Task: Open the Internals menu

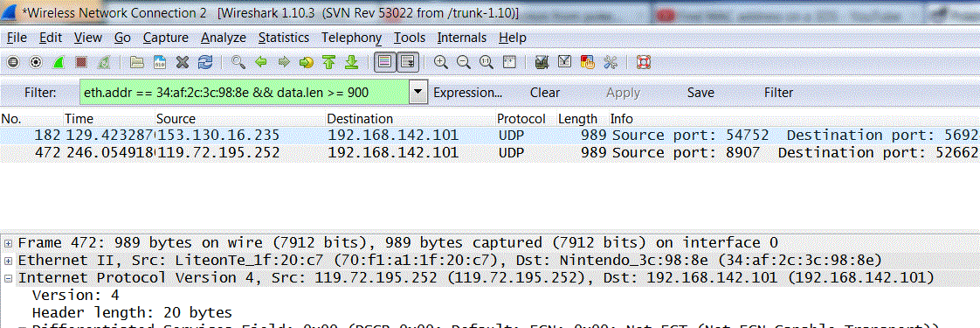Action: point(462,38)
